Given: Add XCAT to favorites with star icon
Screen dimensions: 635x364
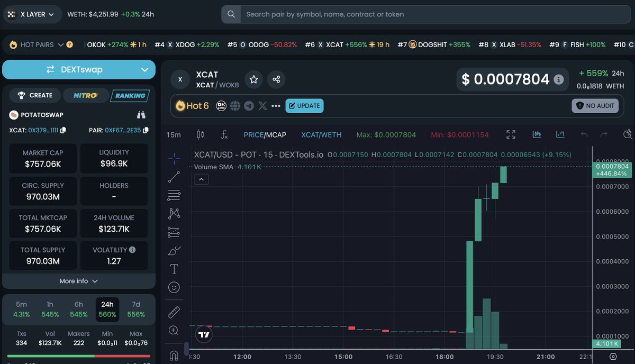Looking at the screenshot, I should click(253, 79).
